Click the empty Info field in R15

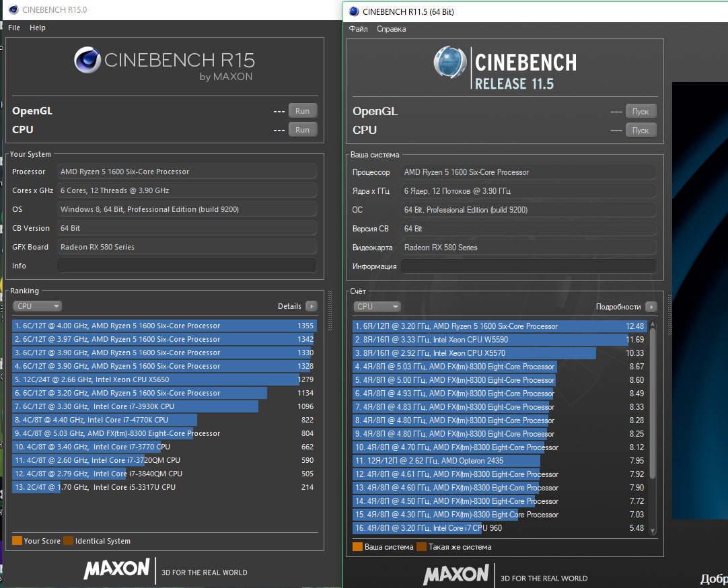[x=186, y=266]
